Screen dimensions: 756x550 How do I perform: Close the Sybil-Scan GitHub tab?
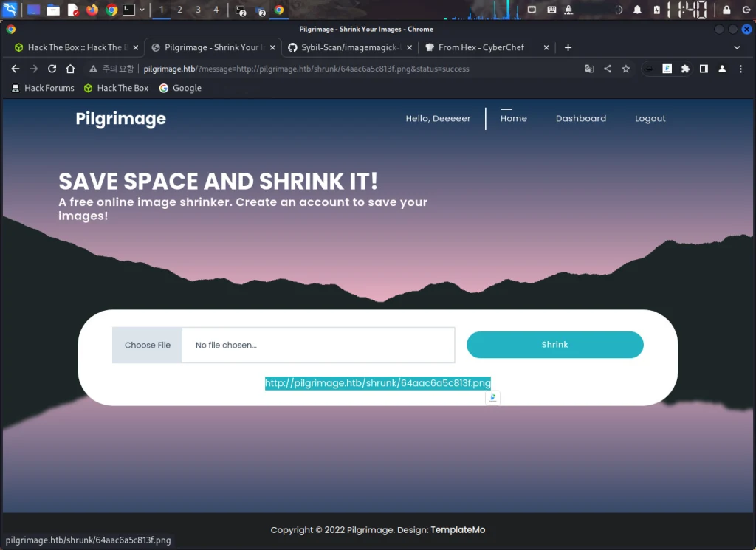click(x=409, y=47)
